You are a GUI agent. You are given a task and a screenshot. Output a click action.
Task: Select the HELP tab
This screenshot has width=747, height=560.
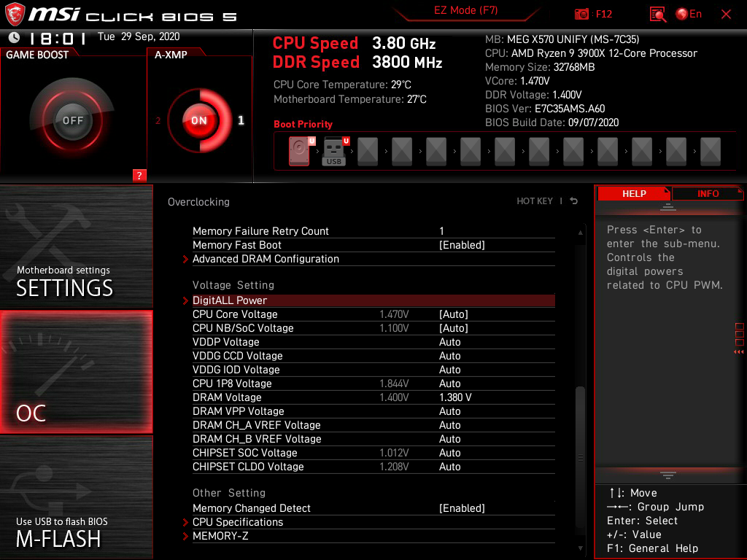coord(633,193)
